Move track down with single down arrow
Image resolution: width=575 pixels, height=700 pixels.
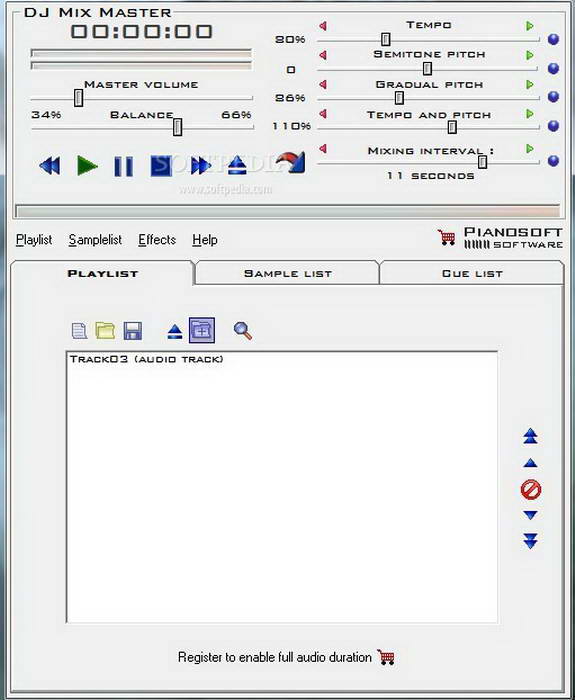click(530, 515)
